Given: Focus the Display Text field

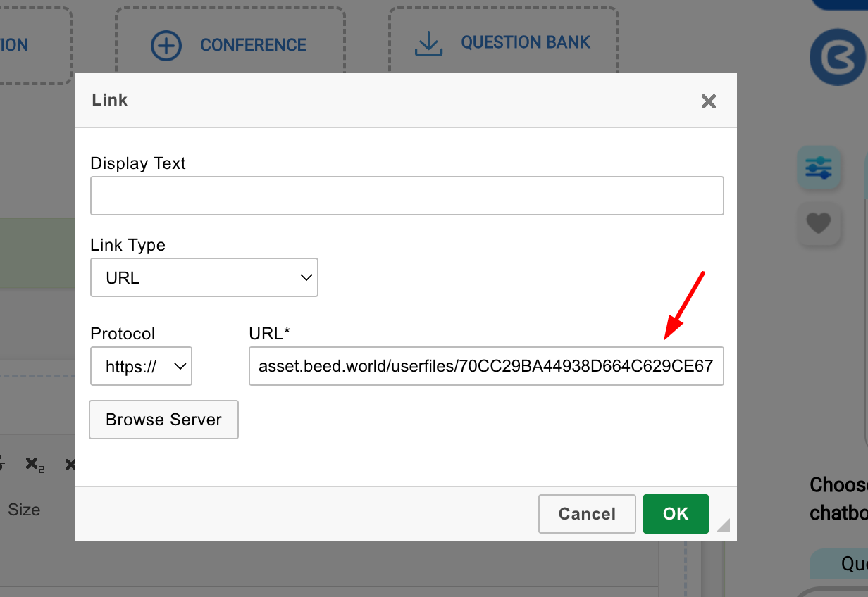Looking at the screenshot, I should (407, 196).
